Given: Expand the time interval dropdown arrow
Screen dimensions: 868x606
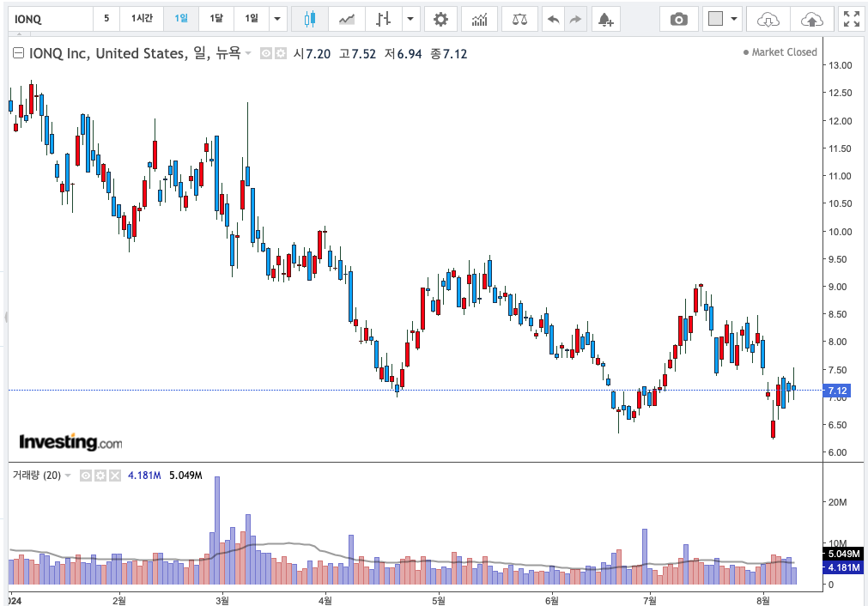Looking at the screenshot, I should coord(278,20).
